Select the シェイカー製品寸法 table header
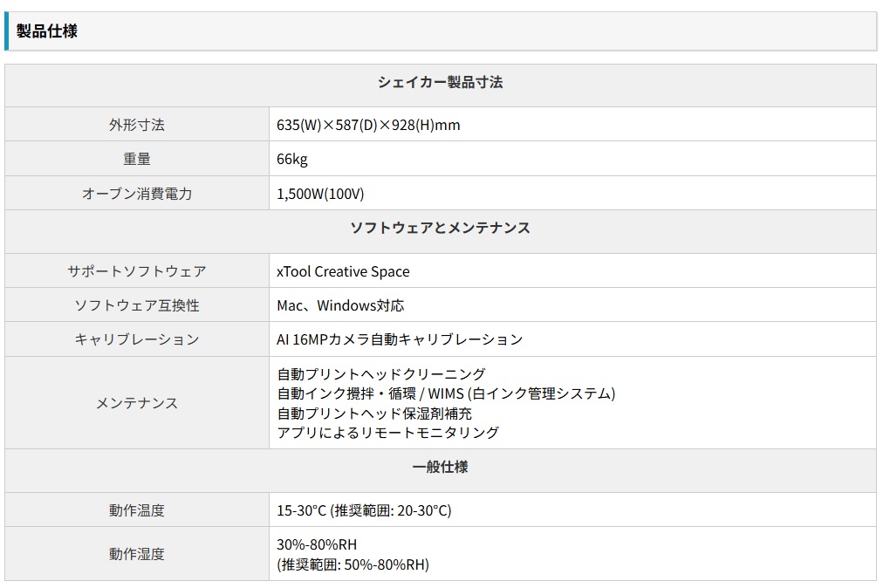Screen dimensions: 883x588 click(441, 82)
